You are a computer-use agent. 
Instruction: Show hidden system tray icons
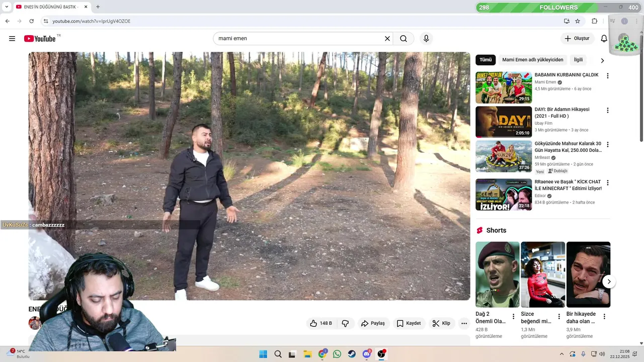(561, 354)
